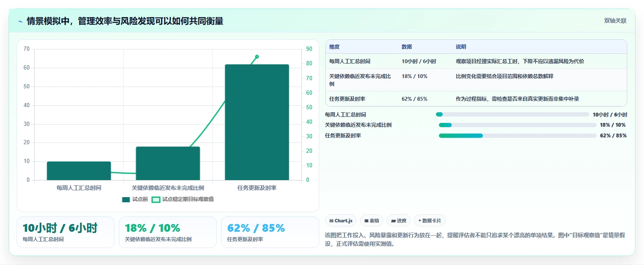Toggle the 试点稳定期目标观察值 legend entry
The height and width of the screenshot is (265, 644).
click(x=183, y=199)
